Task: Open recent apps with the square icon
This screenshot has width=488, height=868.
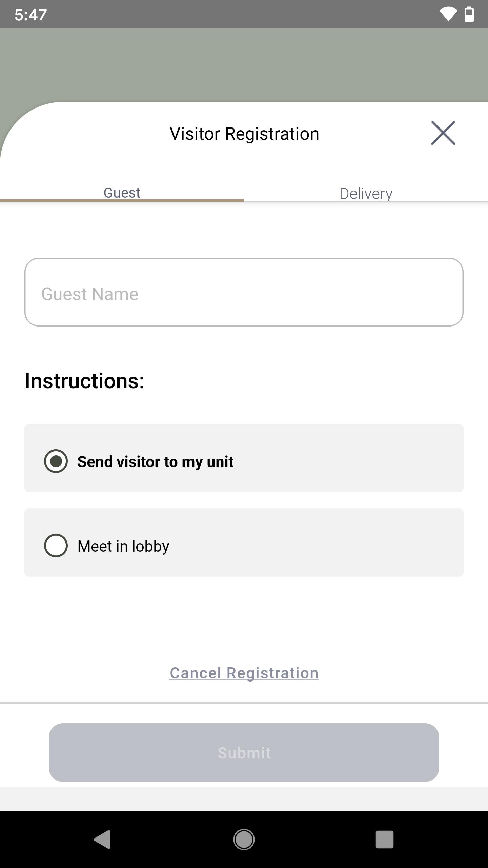Action: (x=385, y=840)
